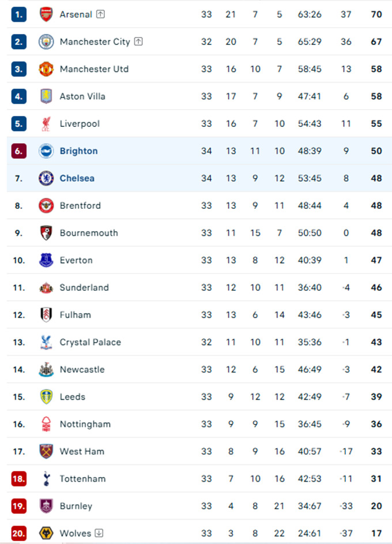392x544 pixels.
Task: Click the Manchester City club crest
Action: point(46,42)
